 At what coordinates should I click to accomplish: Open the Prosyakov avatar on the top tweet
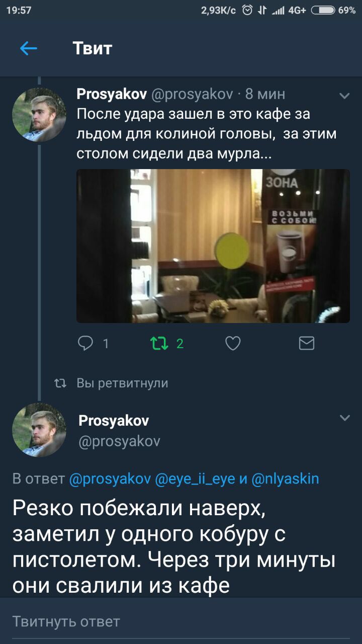(x=39, y=115)
